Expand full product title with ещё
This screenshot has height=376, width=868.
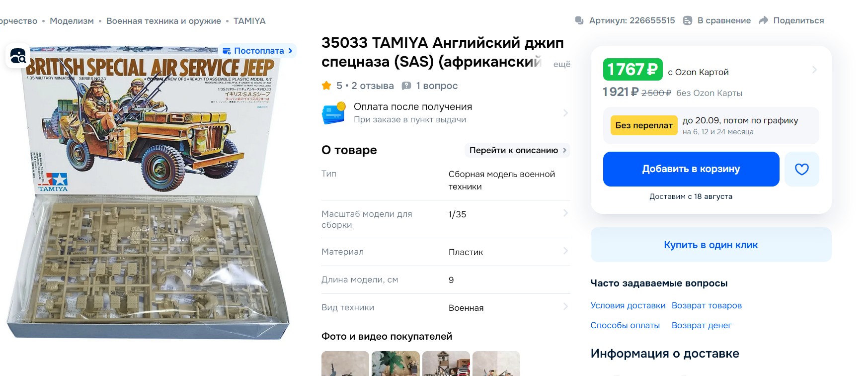tap(561, 64)
